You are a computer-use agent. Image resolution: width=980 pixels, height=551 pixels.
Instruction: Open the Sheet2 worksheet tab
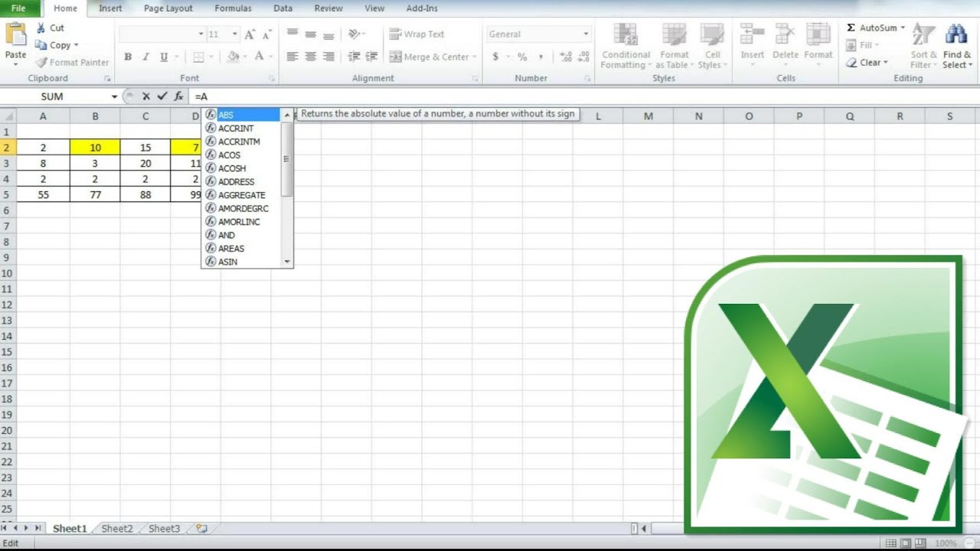coord(117,529)
